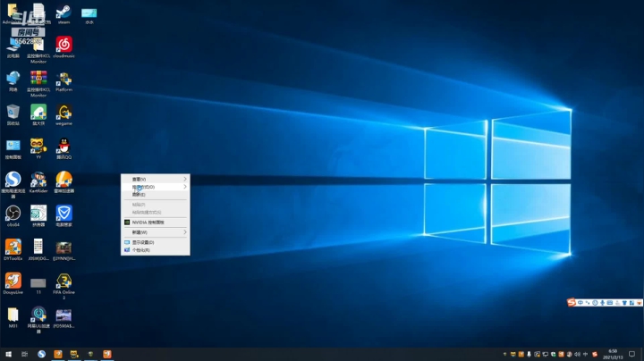Launch the cloudmusic desktop shortcut
The width and height of the screenshot is (644, 361).
(64, 47)
